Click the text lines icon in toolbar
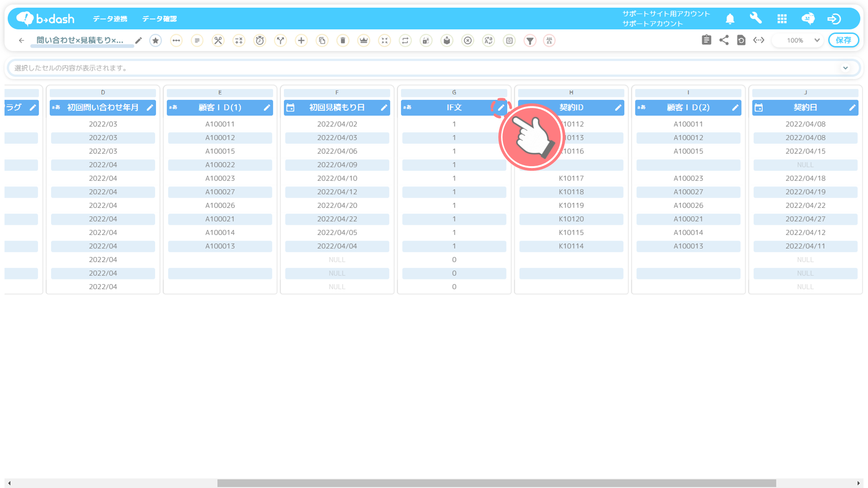This screenshot has width=868, height=488. (197, 40)
